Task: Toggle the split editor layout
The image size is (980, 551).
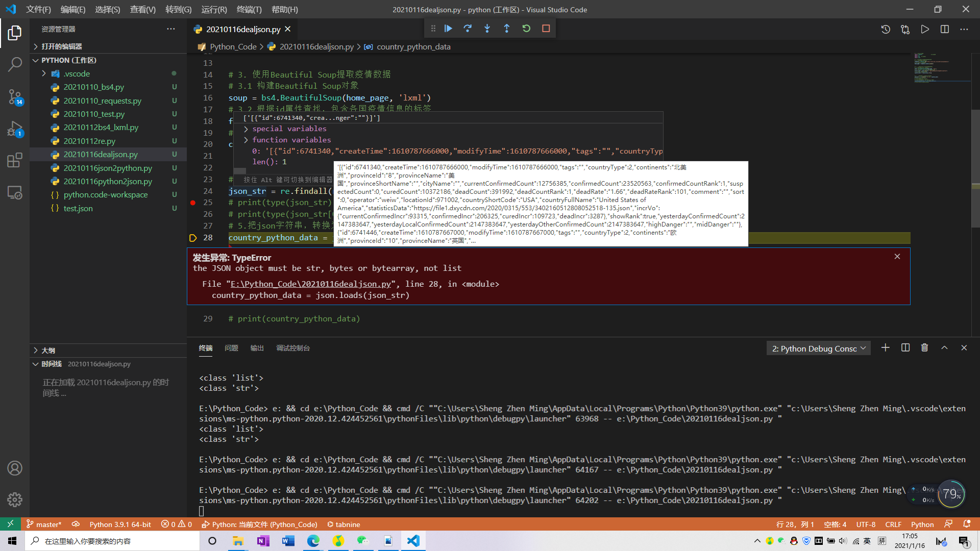Action: coord(944,29)
